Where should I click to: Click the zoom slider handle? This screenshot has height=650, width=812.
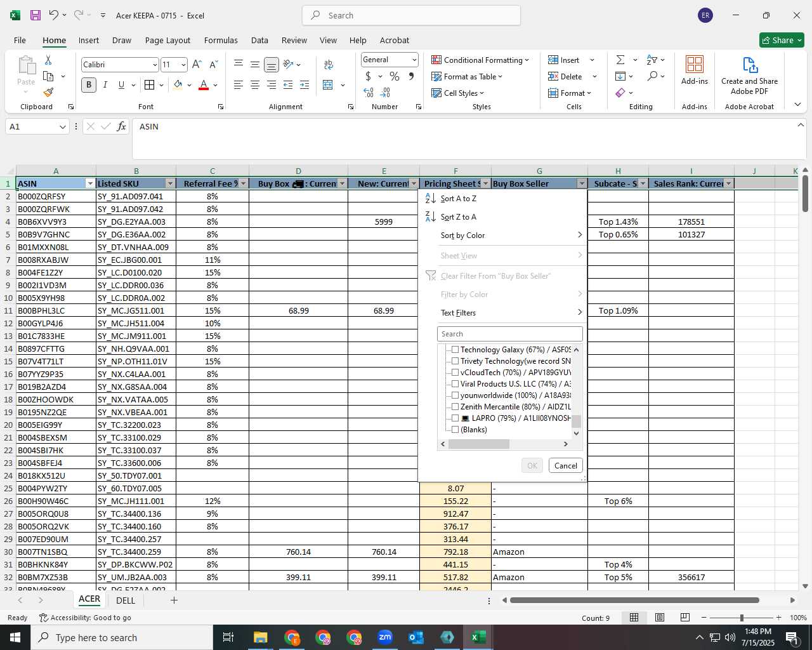(x=741, y=618)
